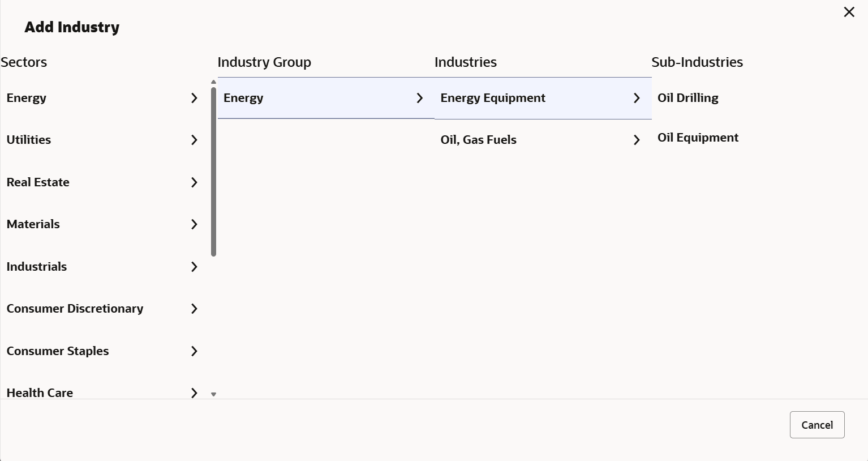Screen dimensions: 868x461
Task: Expand the Utilities sector arrow
Action: (x=194, y=140)
